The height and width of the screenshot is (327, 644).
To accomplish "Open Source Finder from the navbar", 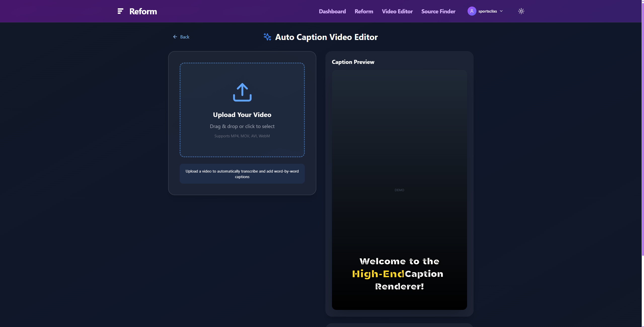I will 438,11.
